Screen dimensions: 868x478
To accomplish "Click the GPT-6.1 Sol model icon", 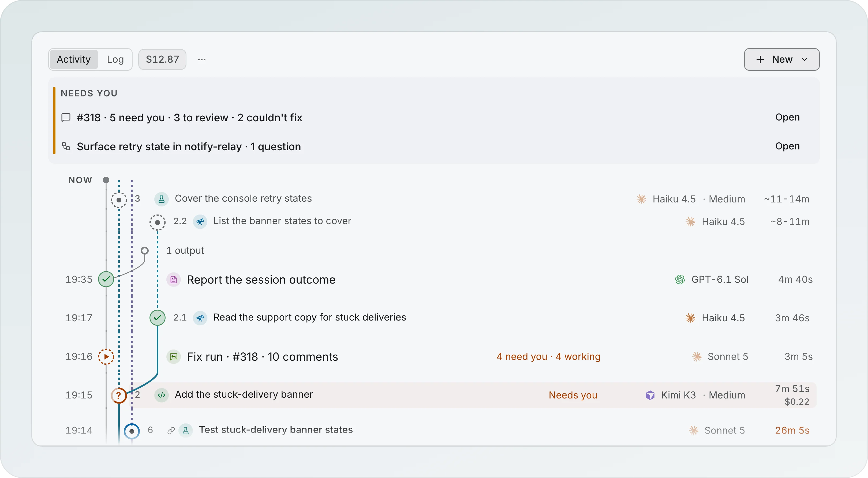I will (680, 280).
